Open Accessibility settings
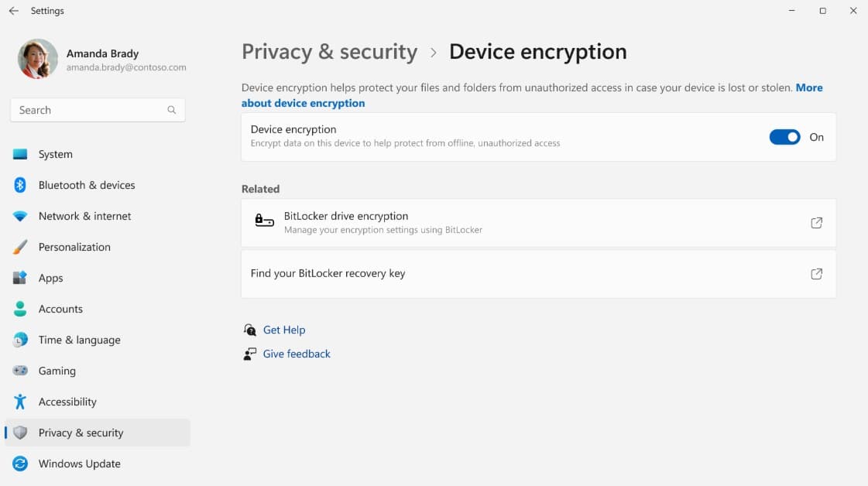The width and height of the screenshot is (868, 486). pos(98,402)
